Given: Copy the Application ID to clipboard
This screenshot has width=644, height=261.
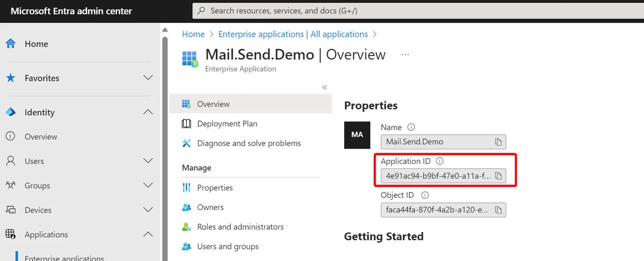Looking at the screenshot, I should [498, 176].
